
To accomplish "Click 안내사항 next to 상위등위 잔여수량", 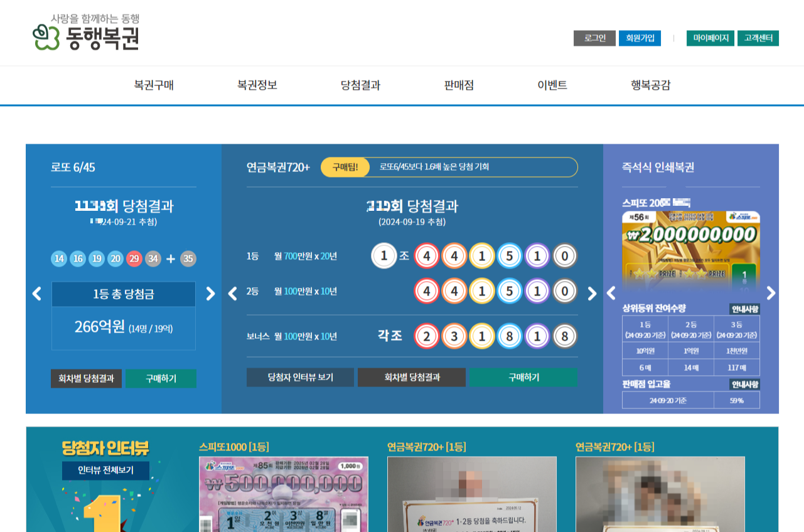I will coord(744,309).
